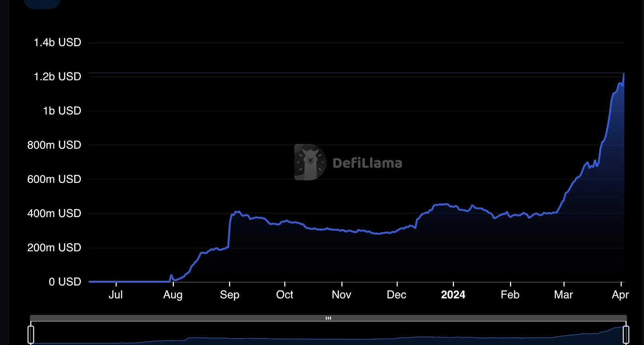Click the Sep month label
Screen dimensions: 644x345
(x=229, y=295)
